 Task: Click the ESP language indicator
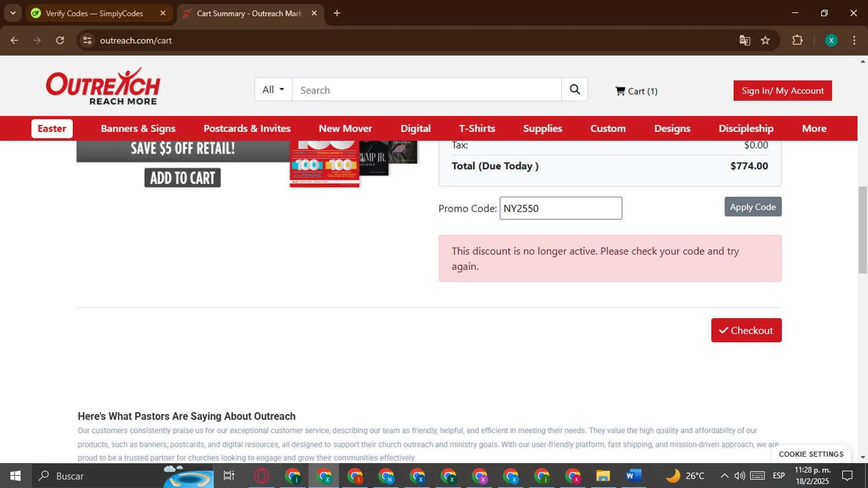779,476
